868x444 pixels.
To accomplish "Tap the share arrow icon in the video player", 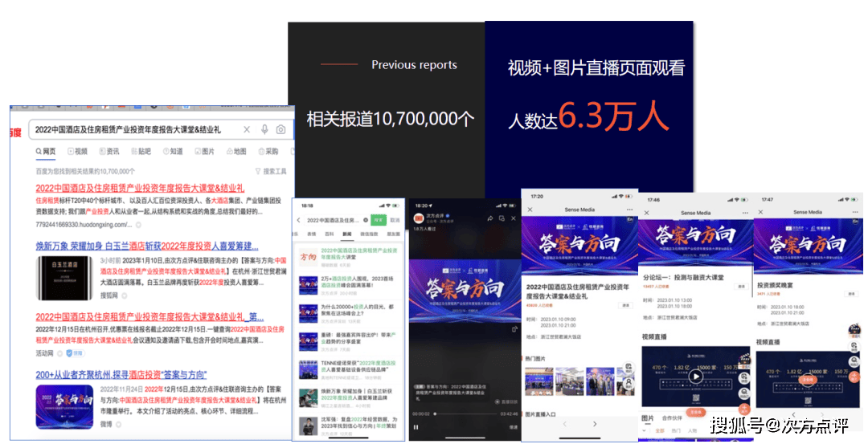I will [489, 218].
